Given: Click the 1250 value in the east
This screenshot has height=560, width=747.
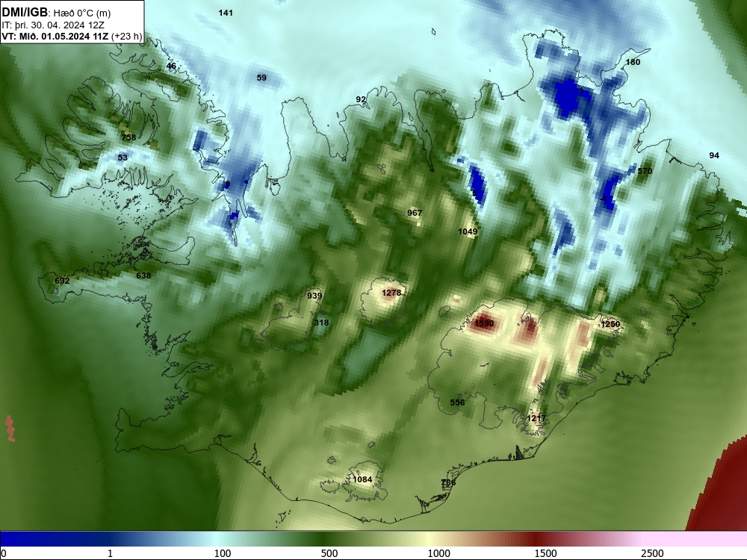Looking at the screenshot, I should pos(610,324).
